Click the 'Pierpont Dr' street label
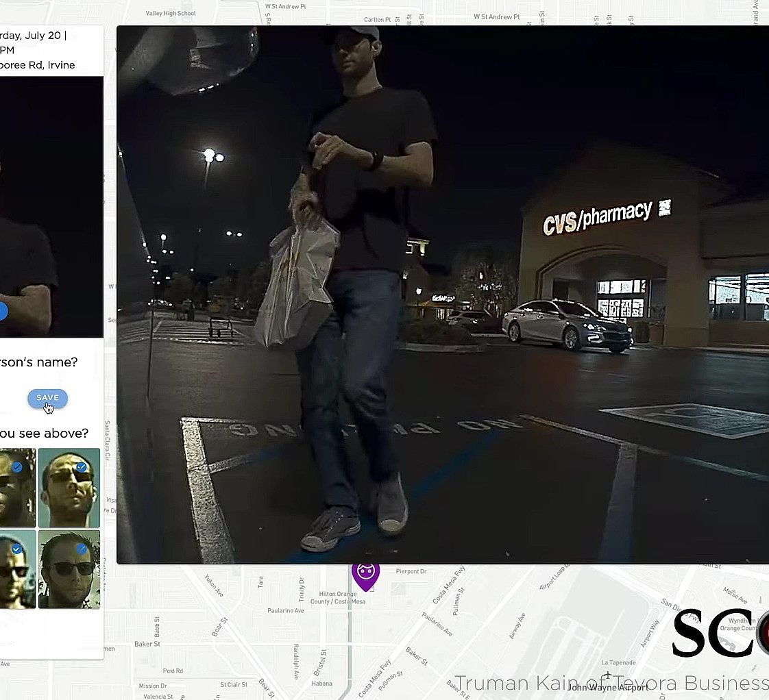 coord(411,571)
